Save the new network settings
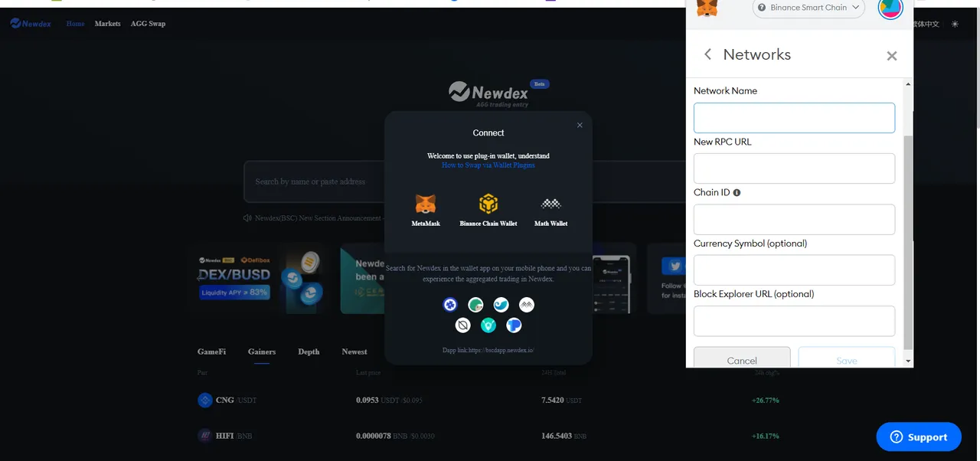Image resolution: width=980 pixels, height=461 pixels. 847,358
